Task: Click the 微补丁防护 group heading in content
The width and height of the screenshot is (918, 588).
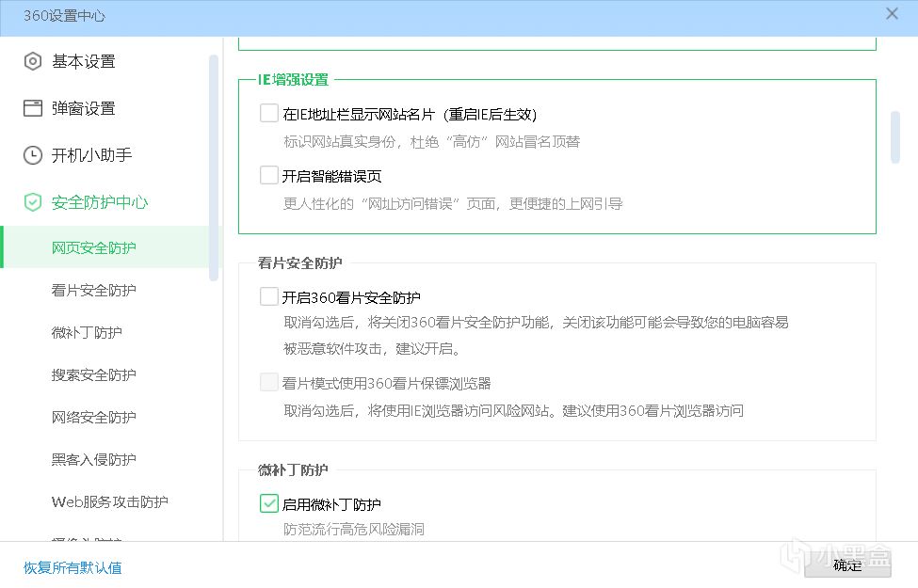Action: click(293, 469)
